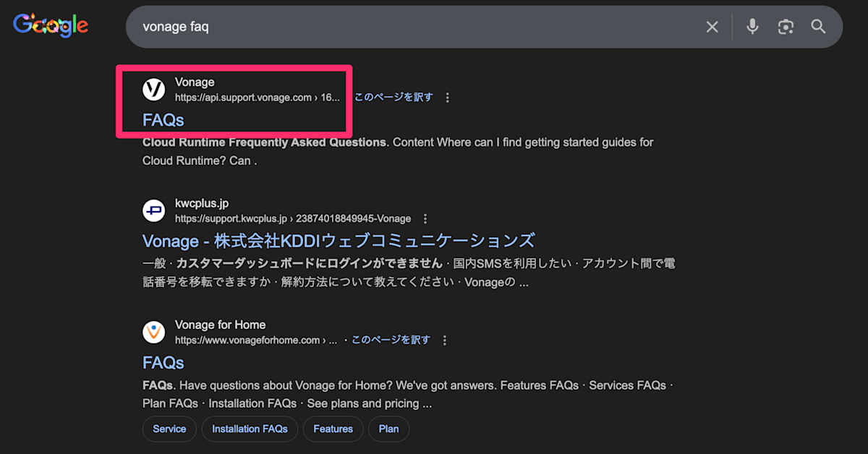This screenshot has height=454, width=868.
Task: Open the Vonage for Home FAQs link
Action: [x=162, y=362]
